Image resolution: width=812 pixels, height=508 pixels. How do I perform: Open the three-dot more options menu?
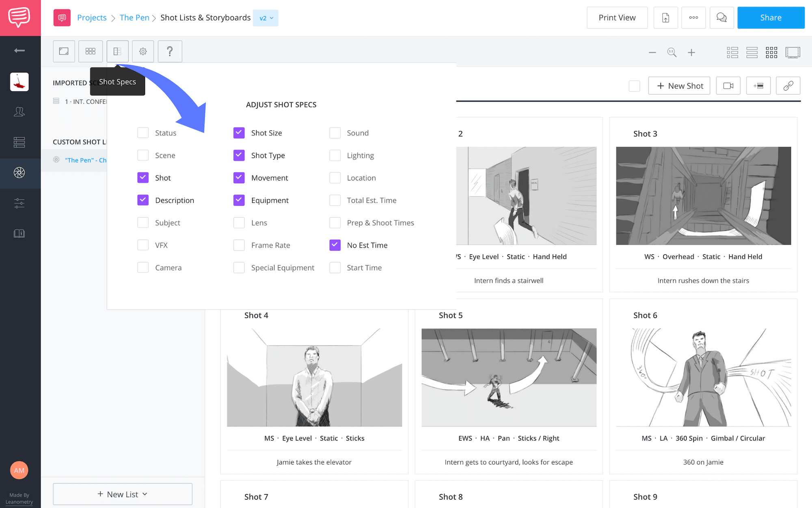(693, 17)
